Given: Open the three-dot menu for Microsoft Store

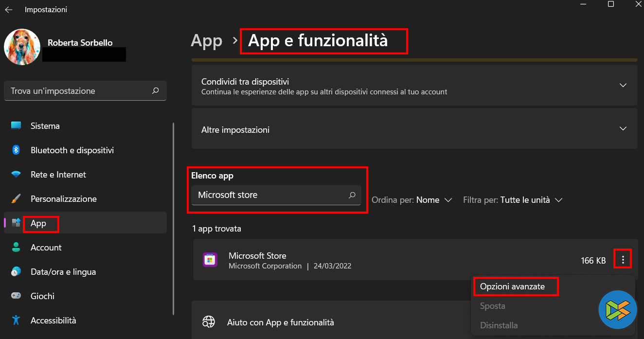Looking at the screenshot, I should pos(623,260).
